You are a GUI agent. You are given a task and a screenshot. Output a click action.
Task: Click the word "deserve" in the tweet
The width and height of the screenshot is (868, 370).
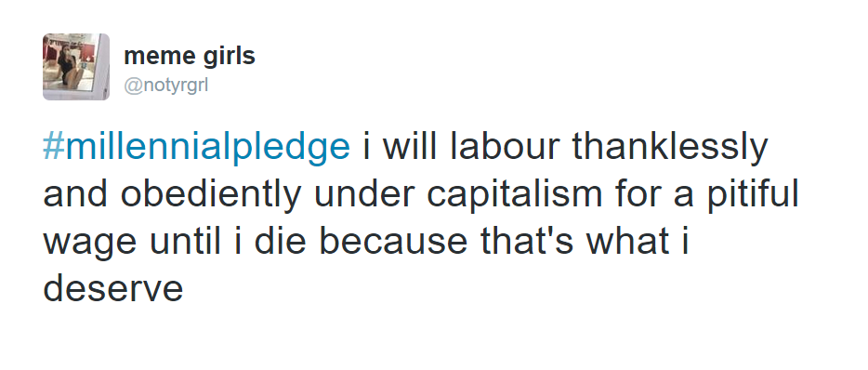(113, 288)
